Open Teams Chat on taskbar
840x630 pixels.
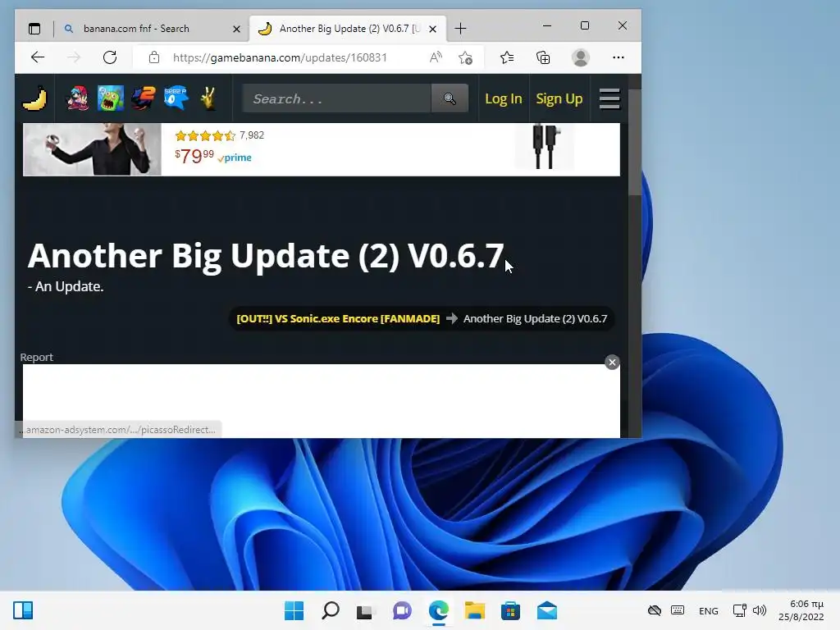(x=402, y=610)
